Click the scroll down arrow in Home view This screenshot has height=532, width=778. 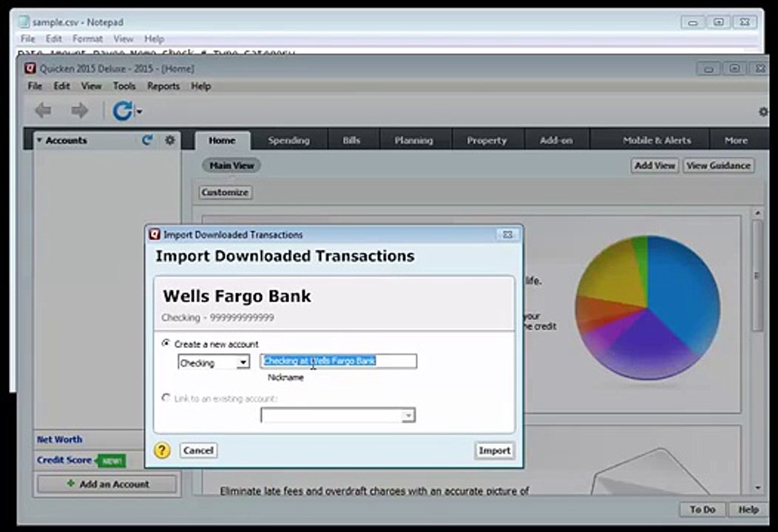[757, 488]
